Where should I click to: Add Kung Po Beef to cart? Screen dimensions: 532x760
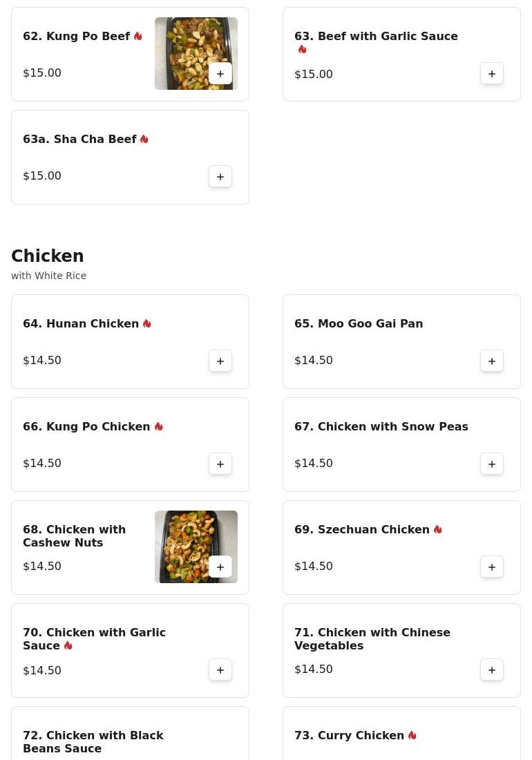220,74
